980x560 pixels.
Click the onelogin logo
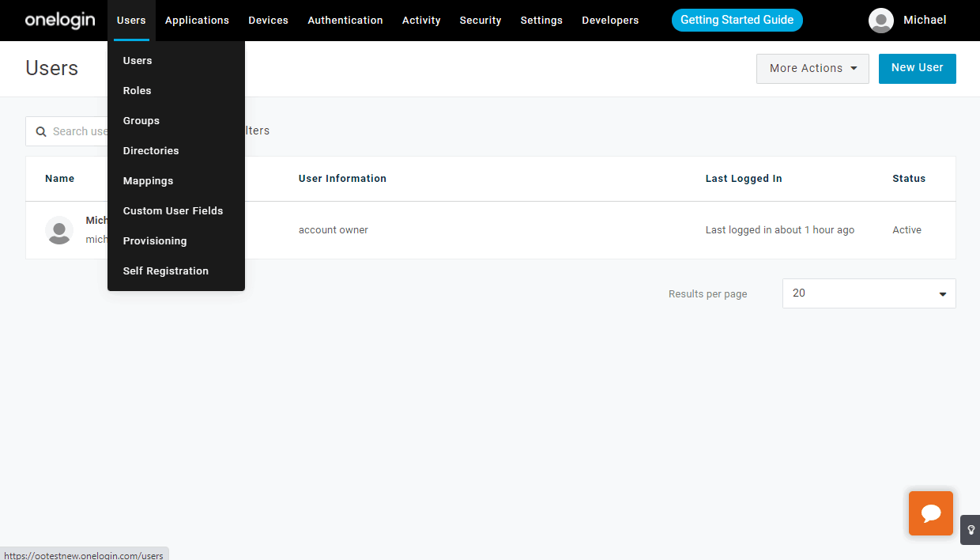click(59, 20)
